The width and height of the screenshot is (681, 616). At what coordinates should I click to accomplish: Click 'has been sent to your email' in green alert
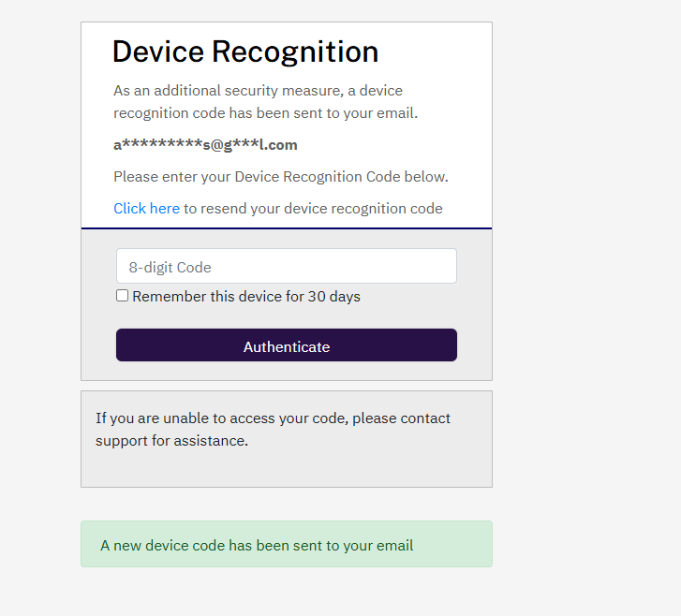coord(321,545)
